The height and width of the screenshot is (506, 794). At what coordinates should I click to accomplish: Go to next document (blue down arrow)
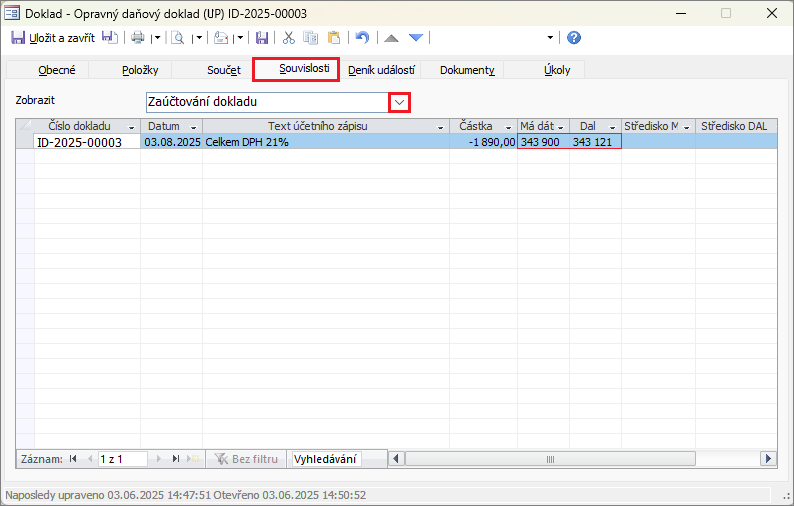[416, 37]
